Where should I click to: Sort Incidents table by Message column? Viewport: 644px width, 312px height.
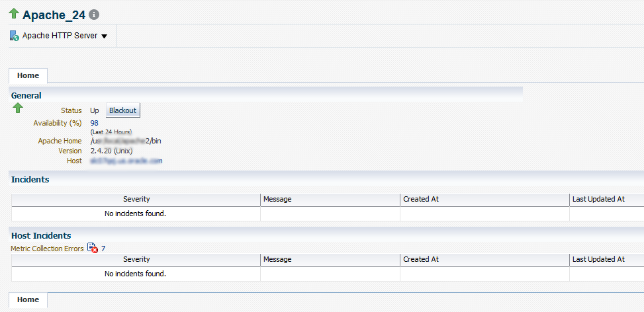point(330,199)
